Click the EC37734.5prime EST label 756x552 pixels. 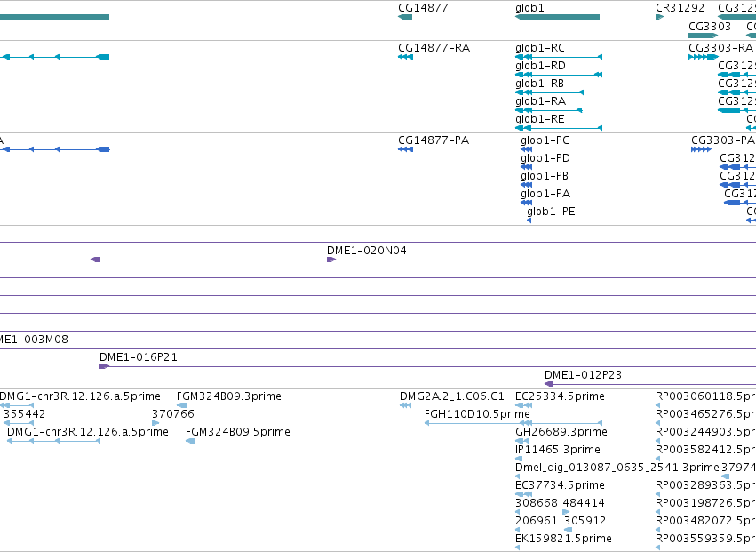560,485
